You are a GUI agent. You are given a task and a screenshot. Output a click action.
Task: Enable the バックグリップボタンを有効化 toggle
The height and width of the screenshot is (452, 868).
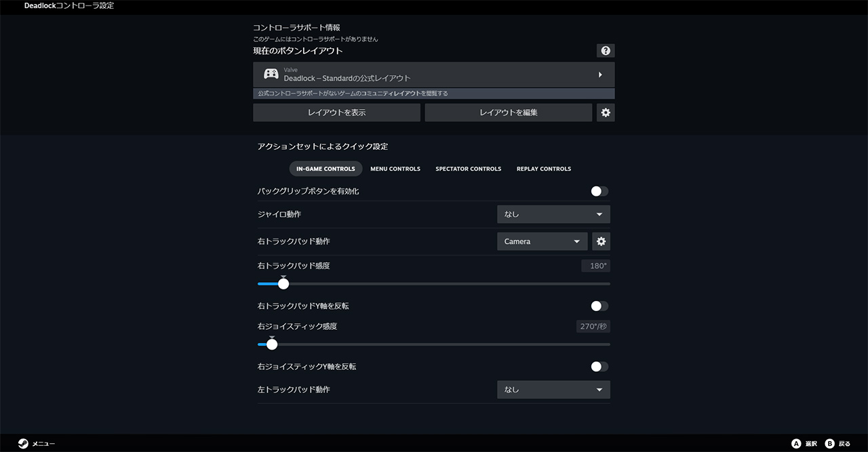[599, 191]
